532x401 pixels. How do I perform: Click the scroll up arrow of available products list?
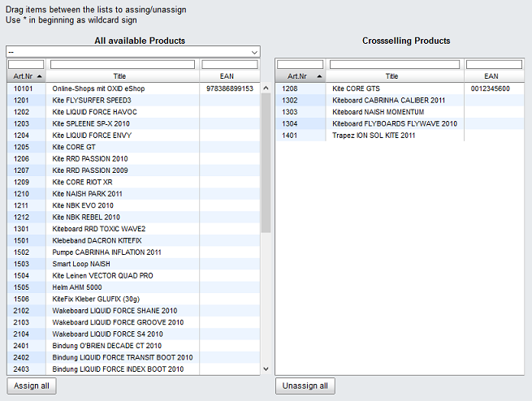(x=266, y=88)
